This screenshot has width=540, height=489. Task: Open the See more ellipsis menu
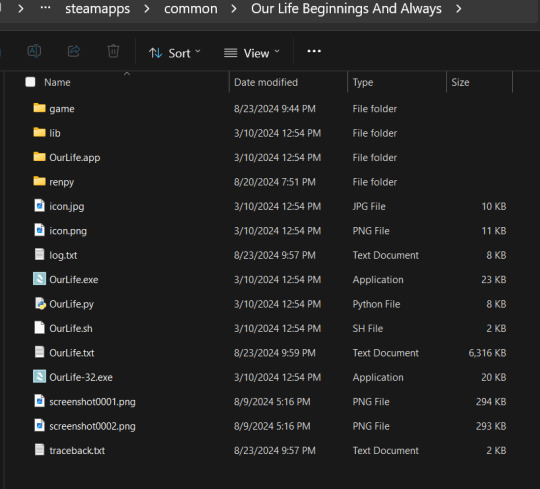314,51
